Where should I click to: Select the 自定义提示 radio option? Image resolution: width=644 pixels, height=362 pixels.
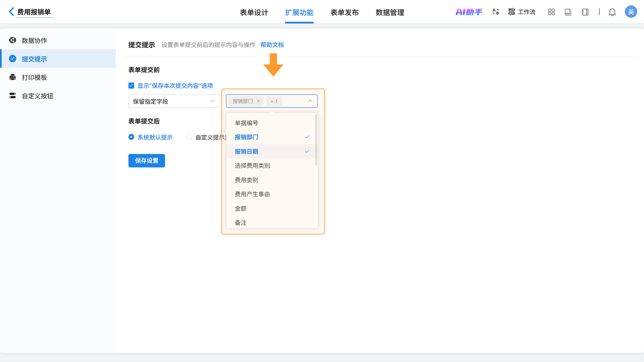[x=189, y=137]
